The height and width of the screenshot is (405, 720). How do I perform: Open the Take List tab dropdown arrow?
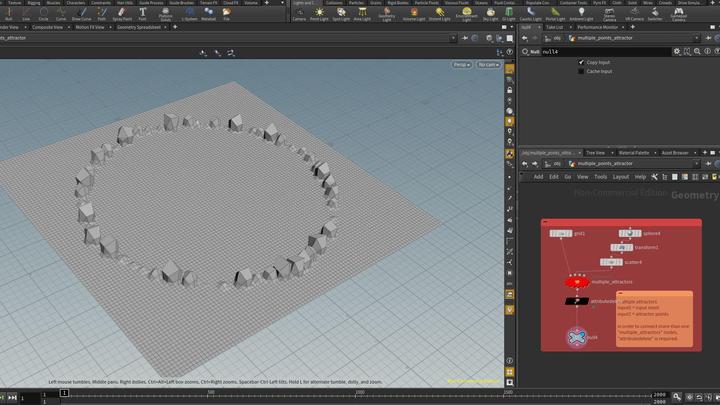pyautogui.click(x=570, y=28)
